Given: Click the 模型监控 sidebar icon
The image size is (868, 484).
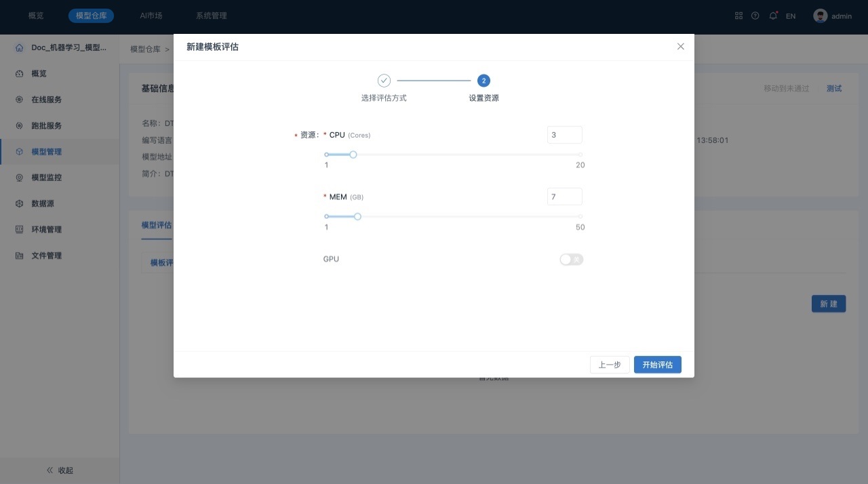Looking at the screenshot, I should 19,178.
